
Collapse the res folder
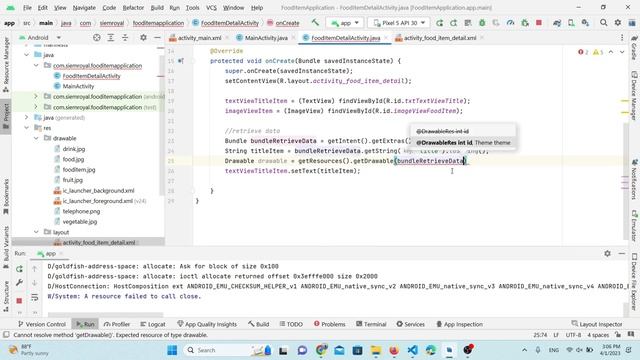(x=27, y=128)
